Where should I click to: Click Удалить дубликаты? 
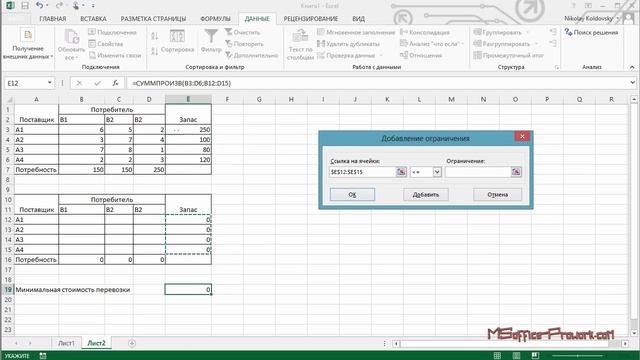pos(348,44)
